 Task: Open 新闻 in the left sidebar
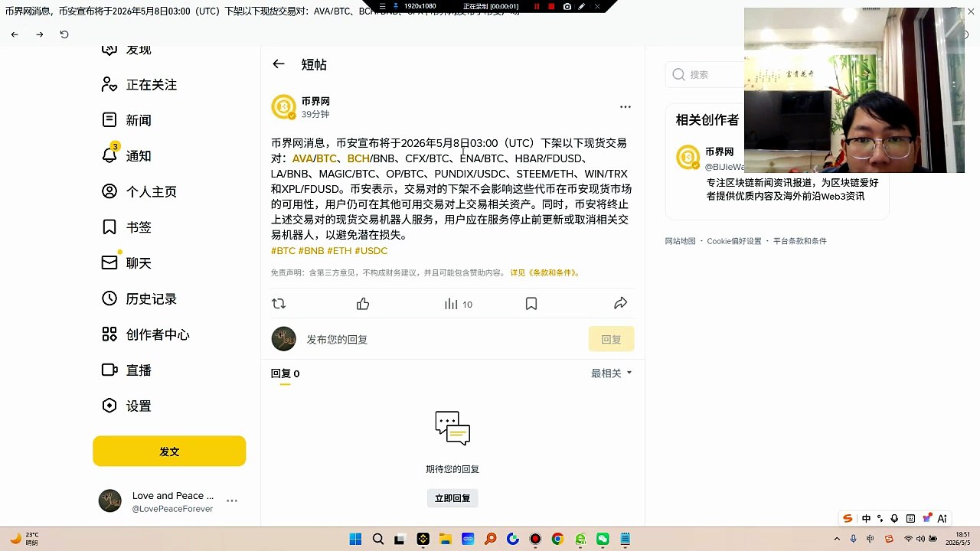tap(127, 120)
